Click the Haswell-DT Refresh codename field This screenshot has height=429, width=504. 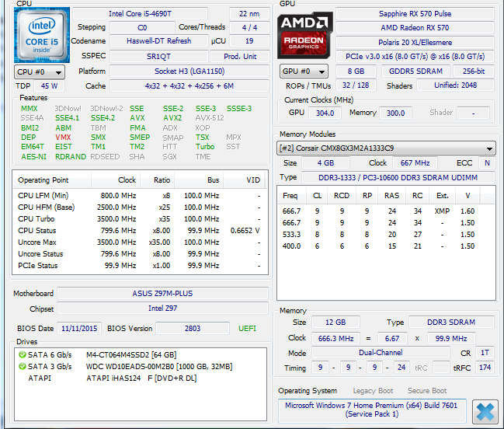coord(158,41)
